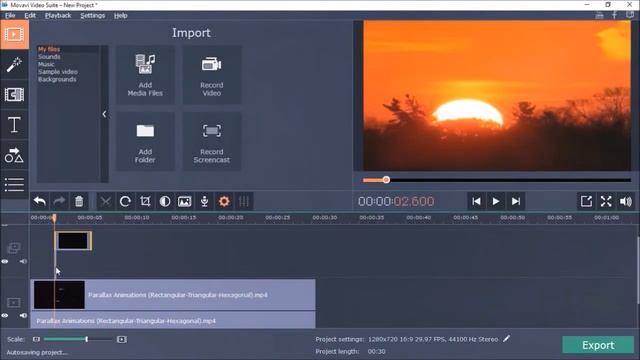Click the Undo arrow

[x=40, y=201]
